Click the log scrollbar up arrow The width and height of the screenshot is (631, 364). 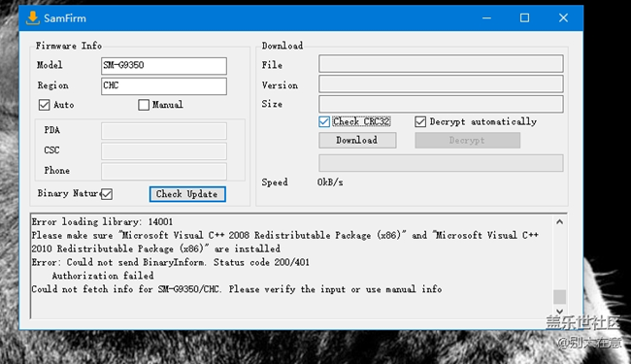tap(559, 222)
